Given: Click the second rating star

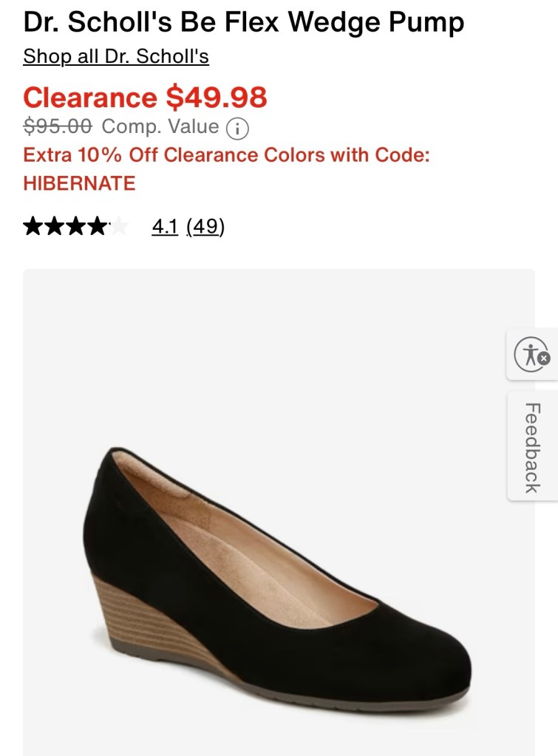Looking at the screenshot, I should pyautogui.click(x=55, y=227).
